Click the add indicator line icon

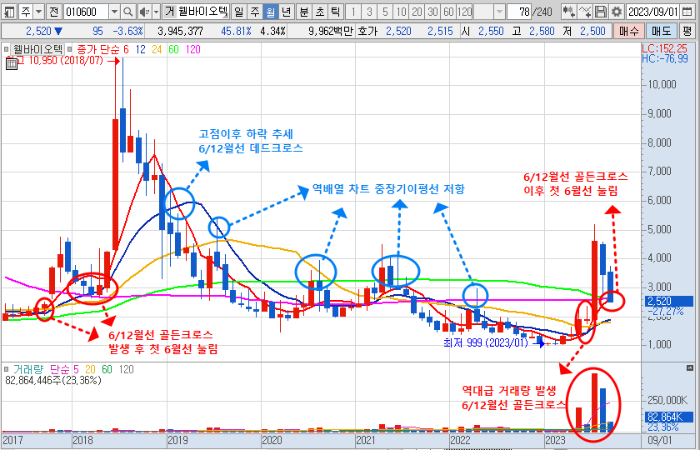pyautogui.click(x=585, y=12)
